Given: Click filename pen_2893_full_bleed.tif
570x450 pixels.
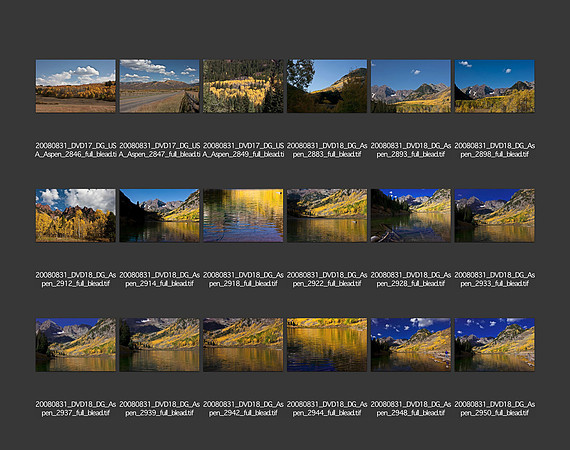Looking at the screenshot, I should (411, 150).
